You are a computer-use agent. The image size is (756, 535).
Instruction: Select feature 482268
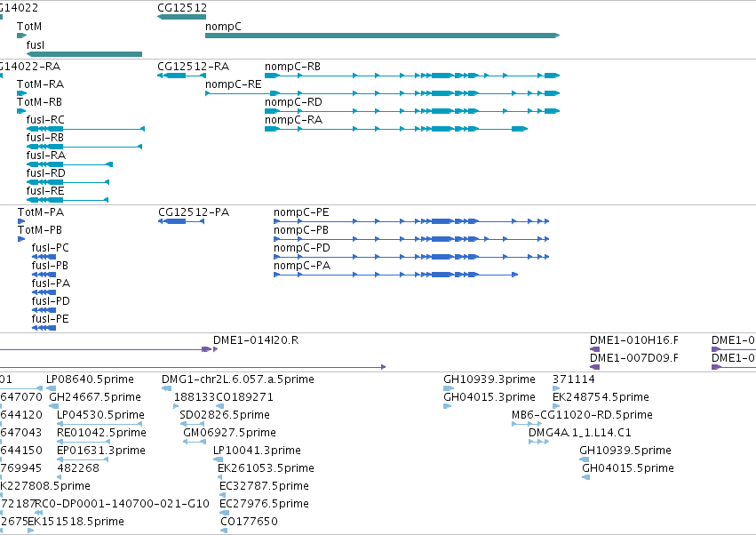coord(59,477)
